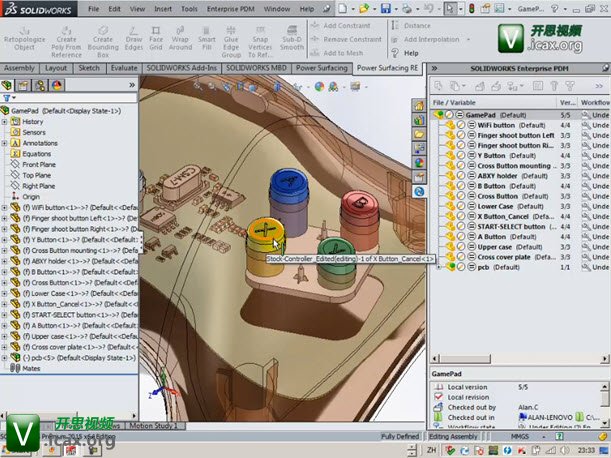The width and height of the screenshot is (611, 458).
Task: Open the FeatureManager design tree tab icon
Action: coord(9,86)
